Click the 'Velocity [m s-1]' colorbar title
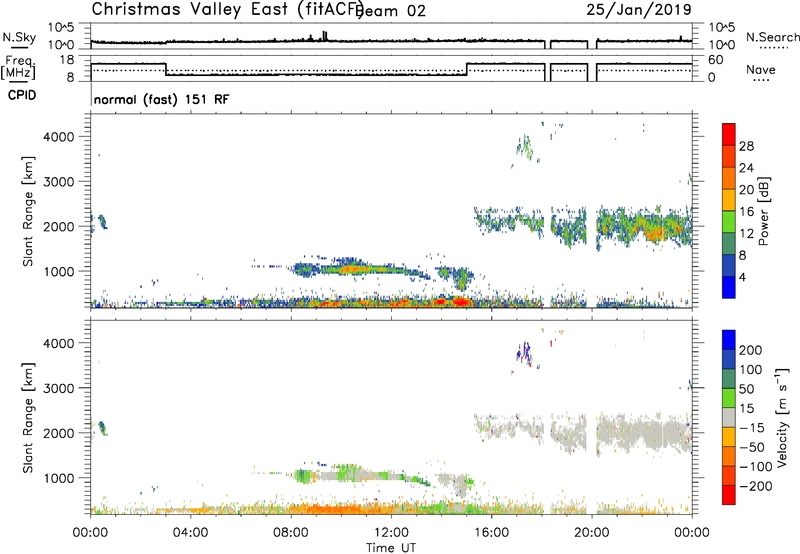The image size is (800, 554). [782, 418]
